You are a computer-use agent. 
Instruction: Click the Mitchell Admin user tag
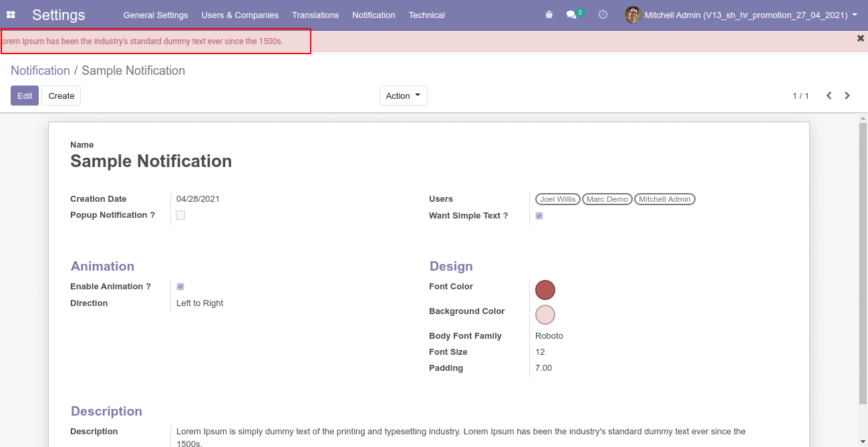coord(665,199)
